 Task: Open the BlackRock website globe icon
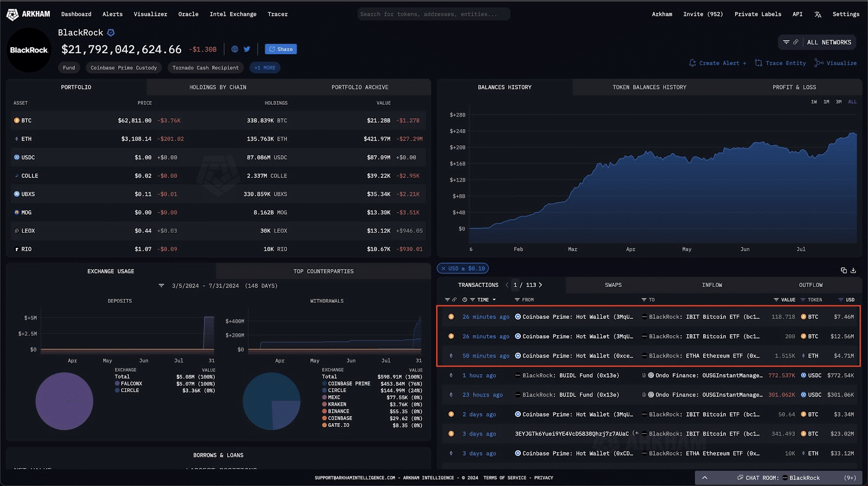tap(235, 49)
